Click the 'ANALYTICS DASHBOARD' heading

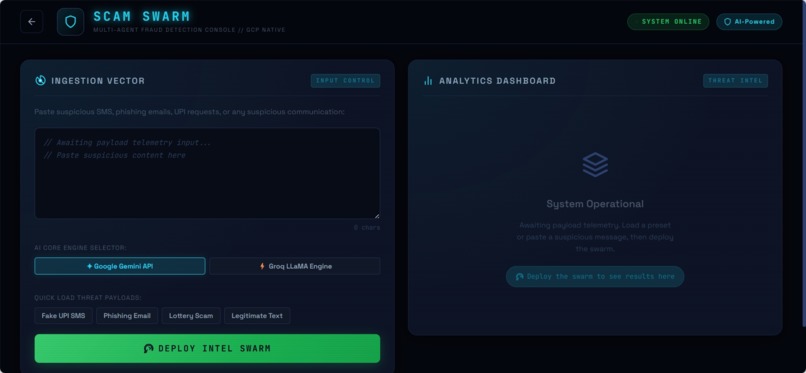497,81
